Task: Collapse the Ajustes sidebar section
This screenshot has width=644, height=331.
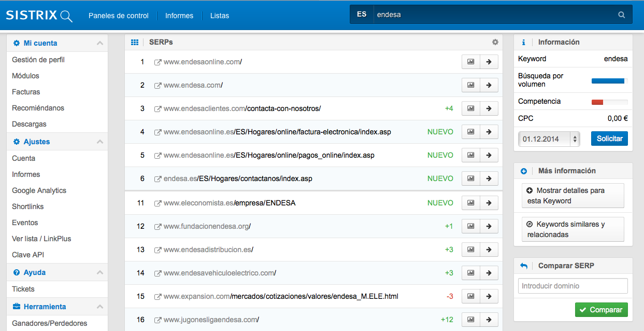Action: (x=100, y=142)
